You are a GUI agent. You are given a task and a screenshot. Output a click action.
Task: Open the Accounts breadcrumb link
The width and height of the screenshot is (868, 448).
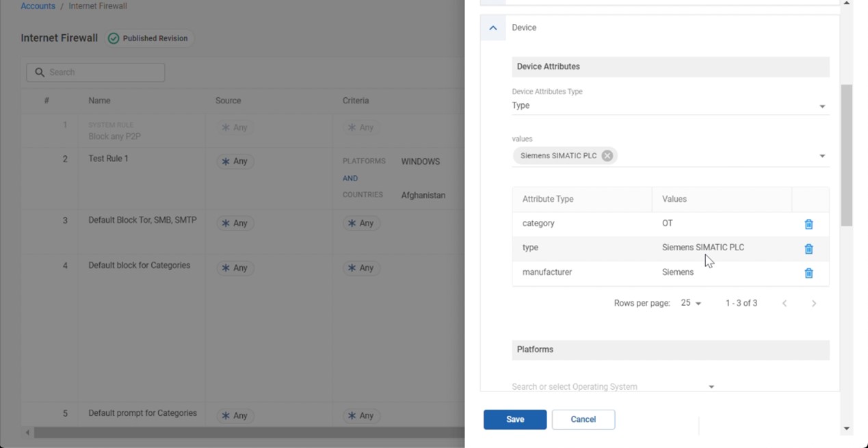tap(38, 6)
